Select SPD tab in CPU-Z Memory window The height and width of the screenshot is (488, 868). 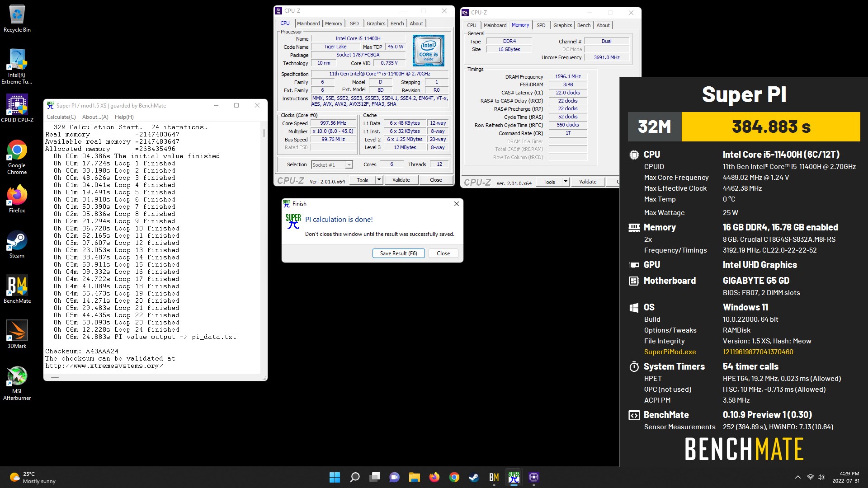[541, 25]
